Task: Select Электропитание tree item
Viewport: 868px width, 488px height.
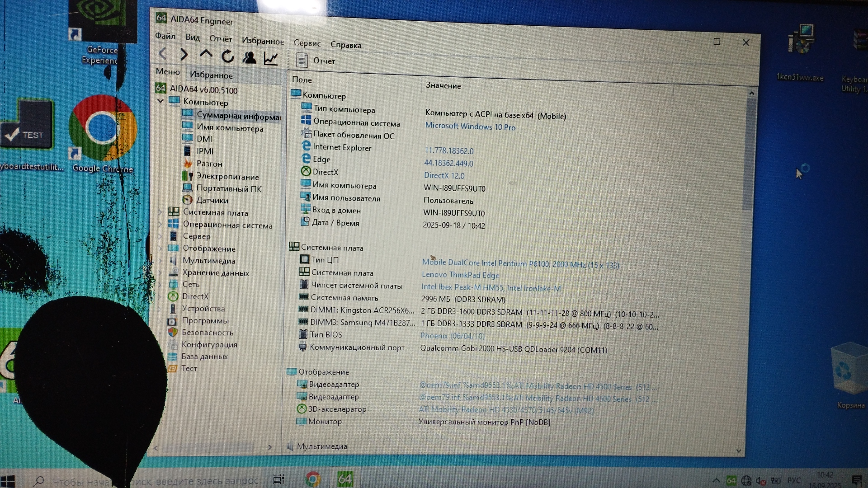Action: [227, 177]
